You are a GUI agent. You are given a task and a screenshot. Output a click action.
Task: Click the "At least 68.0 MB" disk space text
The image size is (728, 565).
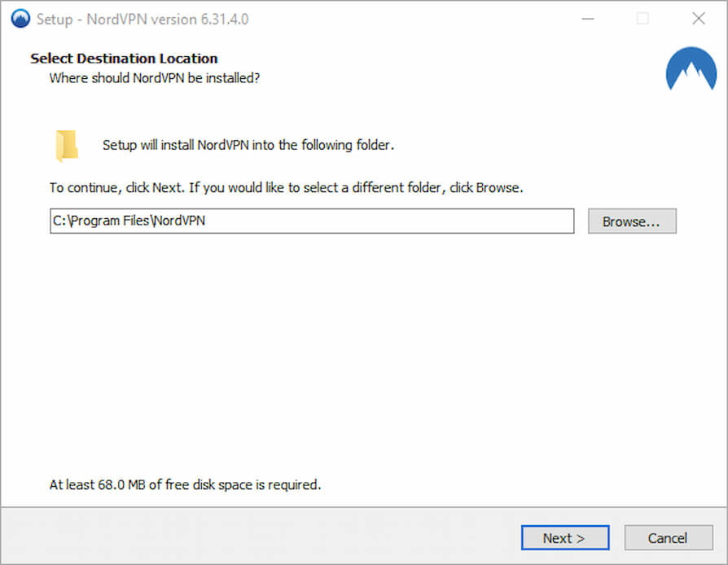tap(185, 484)
